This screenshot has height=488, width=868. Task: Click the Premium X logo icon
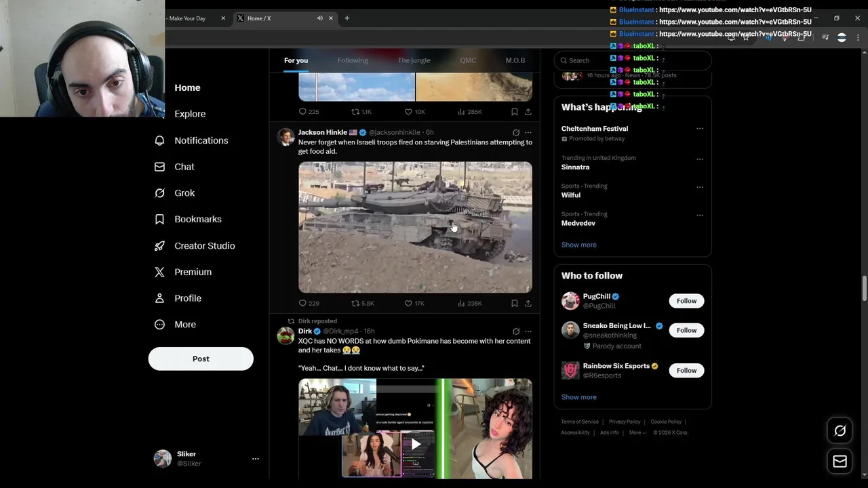[159, 272]
